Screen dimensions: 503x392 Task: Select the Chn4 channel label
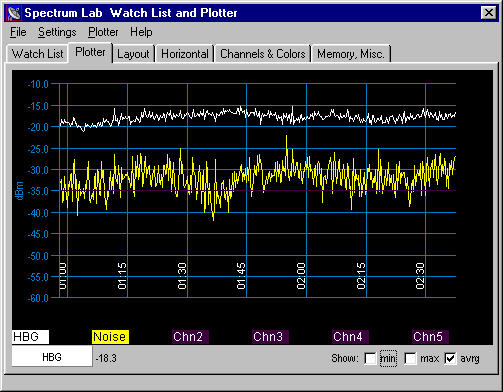[350, 337]
